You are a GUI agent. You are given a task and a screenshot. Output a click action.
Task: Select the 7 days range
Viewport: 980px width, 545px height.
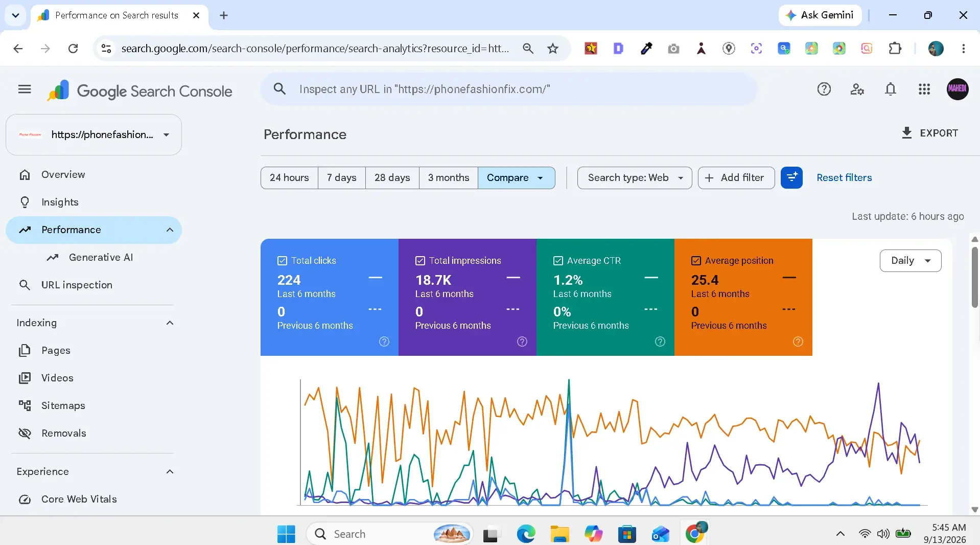click(x=342, y=177)
